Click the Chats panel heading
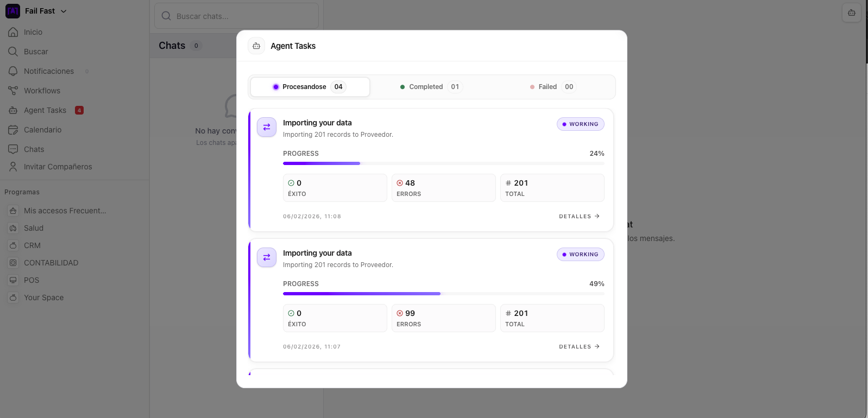The image size is (868, 418). coord(172,46)
